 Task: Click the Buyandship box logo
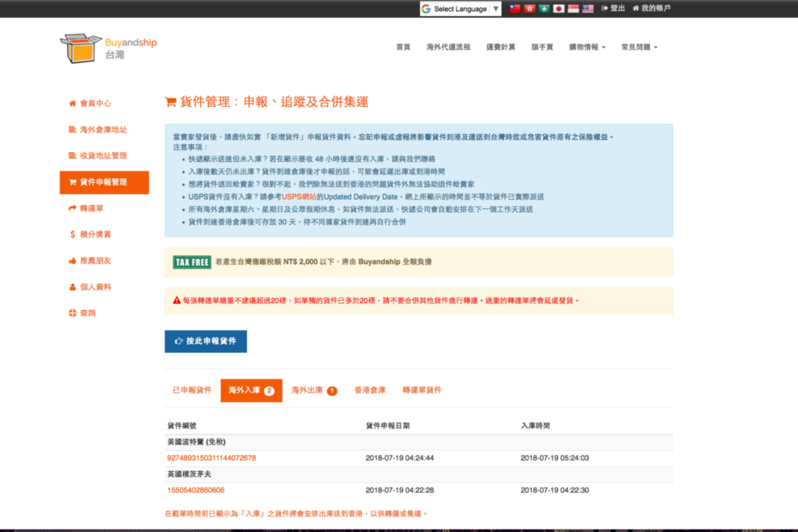pyautogui.click(x=81, y=48)
